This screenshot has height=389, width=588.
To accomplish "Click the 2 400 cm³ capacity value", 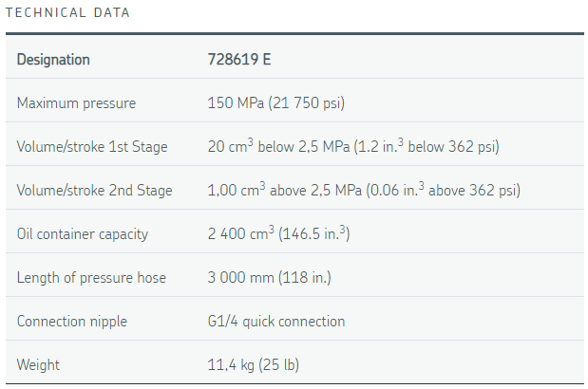I will point(278,233).
